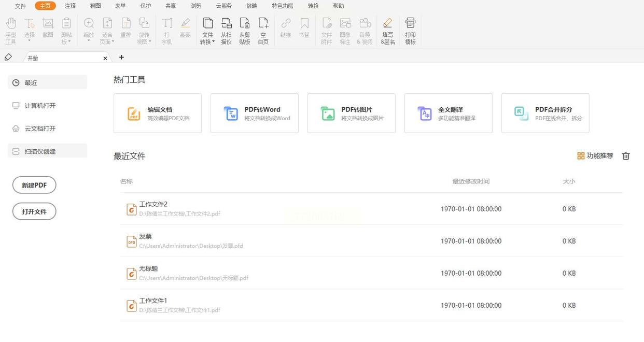This screenshot has width=644, height=342.
Task: Click the 文件转换 toolbar icon
Action: tap(207, 23)
